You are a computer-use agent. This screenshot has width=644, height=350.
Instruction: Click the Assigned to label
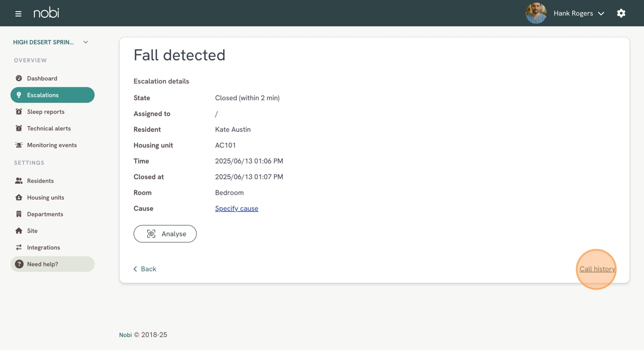pos(152,114)
